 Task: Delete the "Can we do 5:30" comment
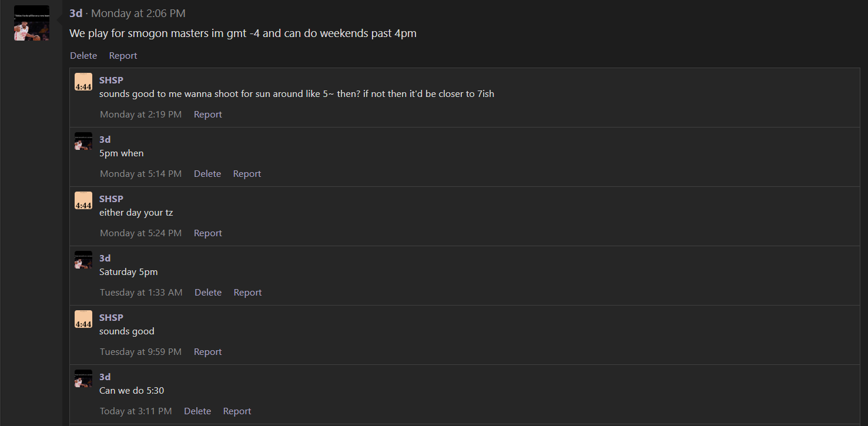tap(197, 411)
